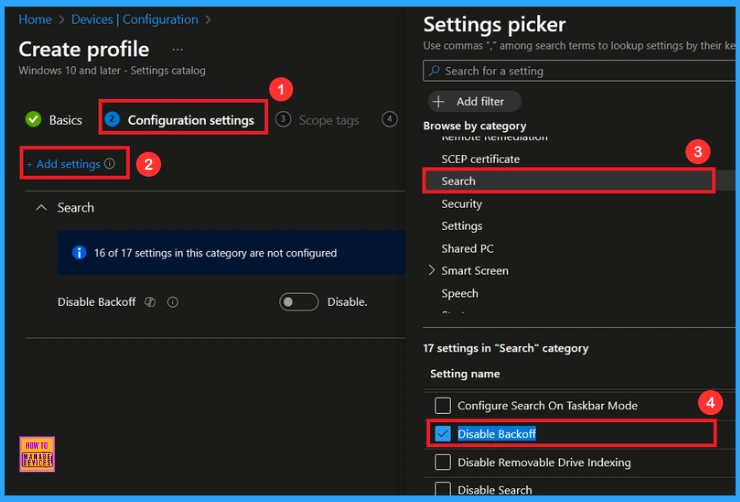This screenshot has height=502, width=740.
Task: Select the Security category
Action: click(462, 204)
